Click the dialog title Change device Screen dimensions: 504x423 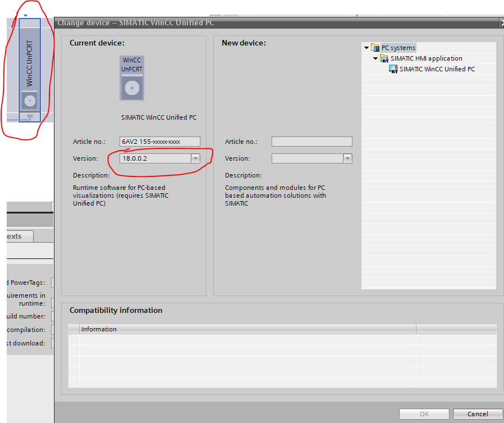point(135,23)
